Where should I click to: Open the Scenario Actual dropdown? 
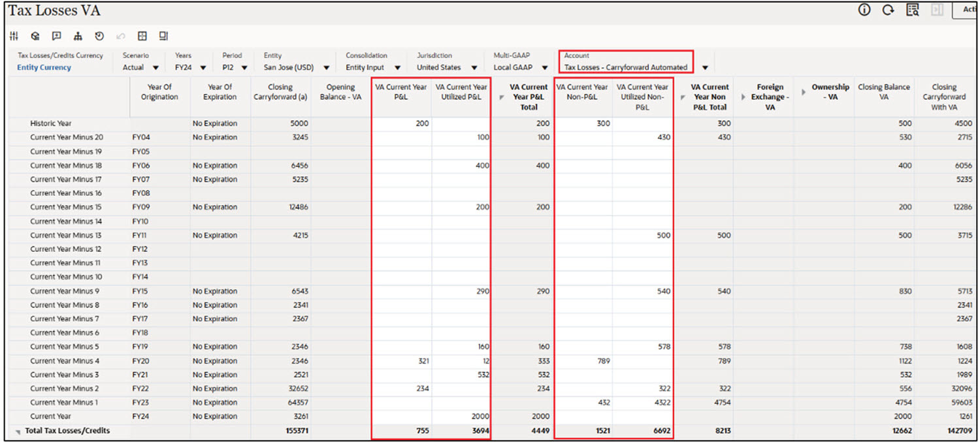157,67
